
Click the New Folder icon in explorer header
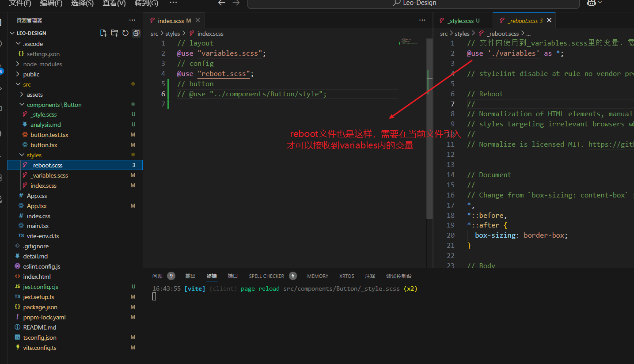114,33
